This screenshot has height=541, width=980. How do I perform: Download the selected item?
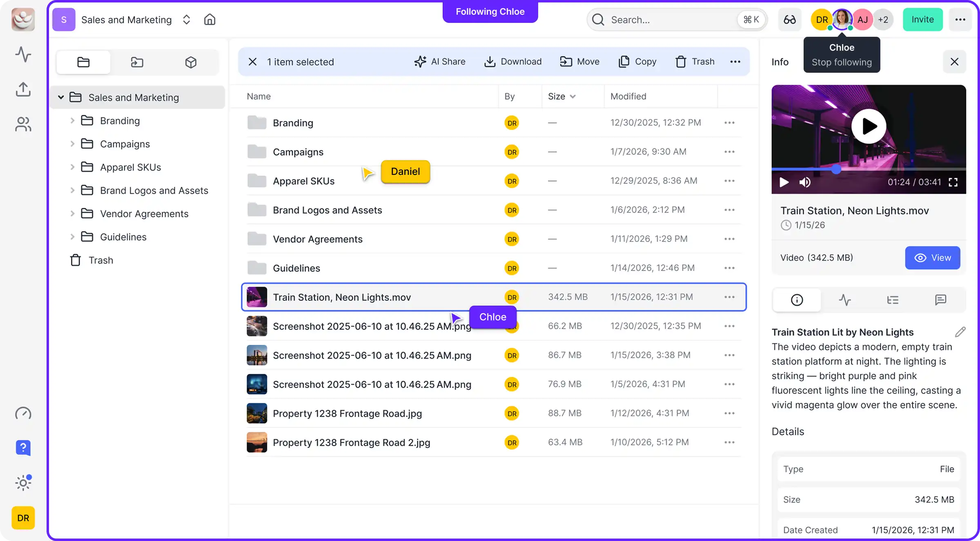(x=513, y=62)
